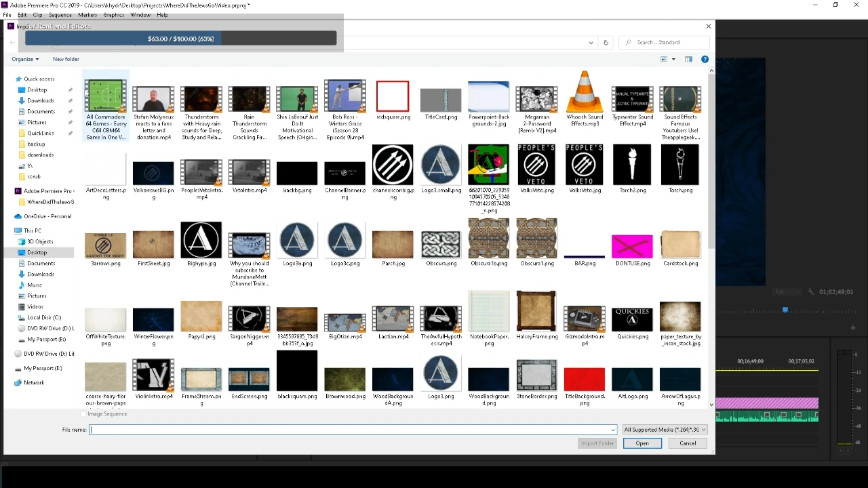Open pinned Downloads under Quick access
The image size is (868, 488).
tap(40, 100)
